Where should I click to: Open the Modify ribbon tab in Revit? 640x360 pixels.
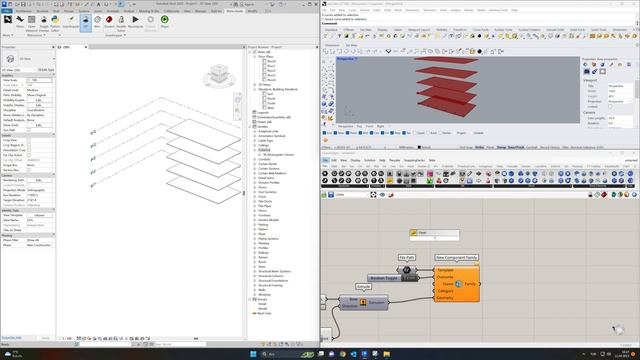(x=253, y=11)
